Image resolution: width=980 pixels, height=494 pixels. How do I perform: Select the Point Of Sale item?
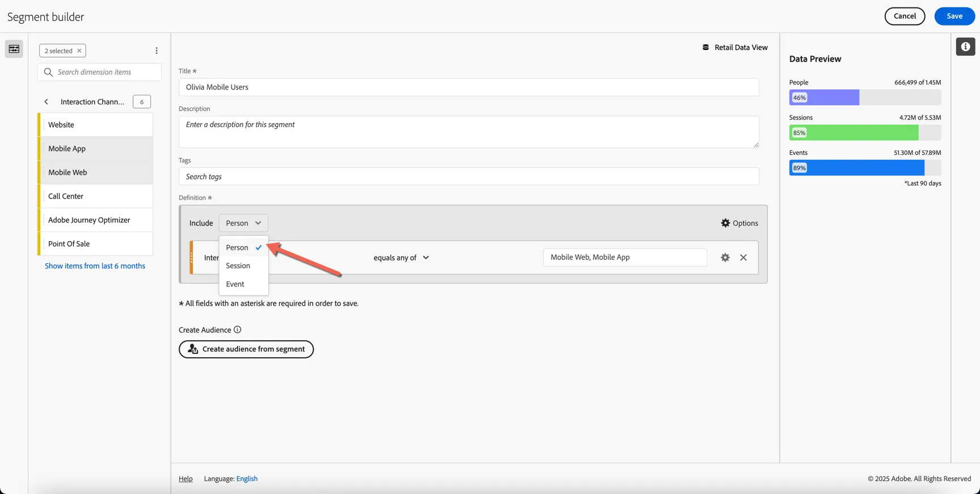[95, 244]
